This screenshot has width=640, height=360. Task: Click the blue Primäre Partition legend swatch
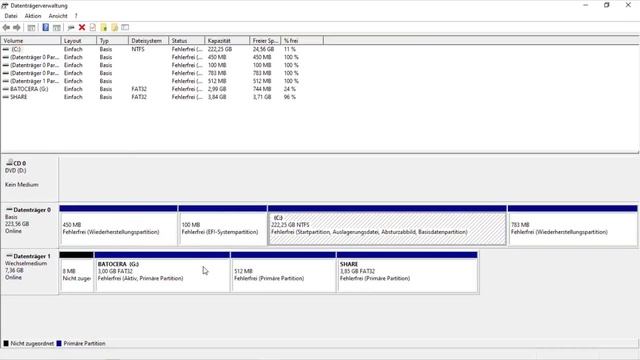(x=59, y=343)
